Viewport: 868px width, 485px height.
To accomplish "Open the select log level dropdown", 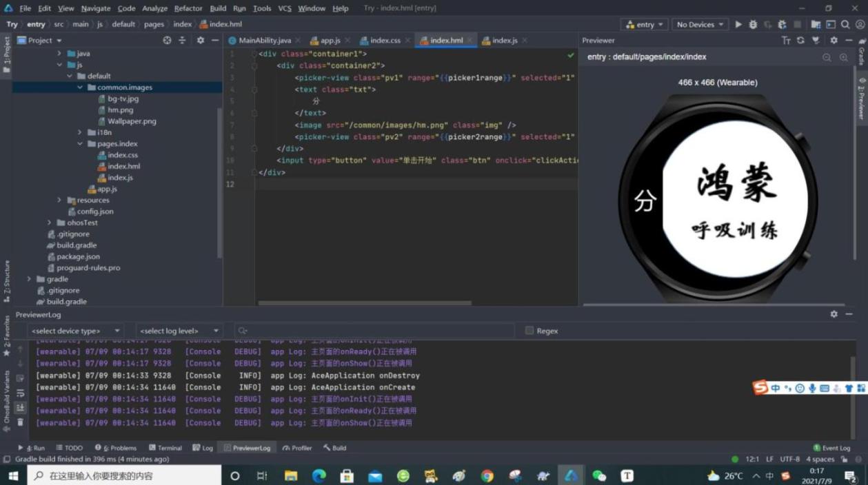I will (x=179, y=331).
